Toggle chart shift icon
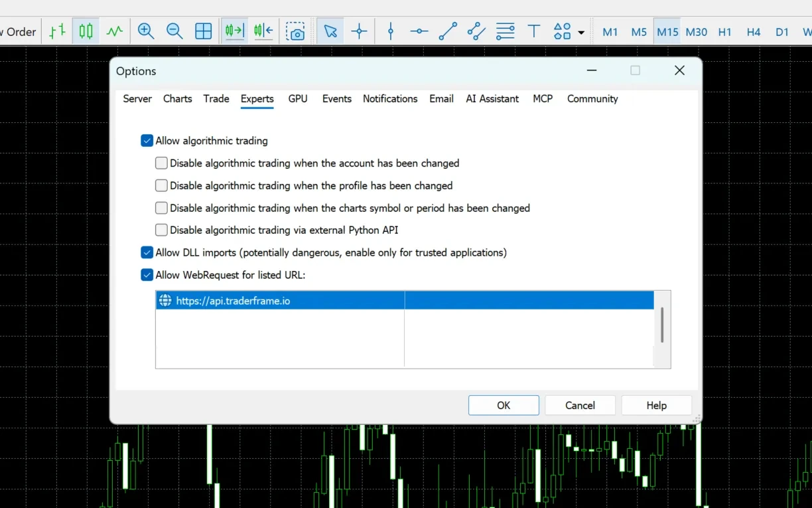The height and width of the screenshot is (508, 812). (x=263, y=31)
